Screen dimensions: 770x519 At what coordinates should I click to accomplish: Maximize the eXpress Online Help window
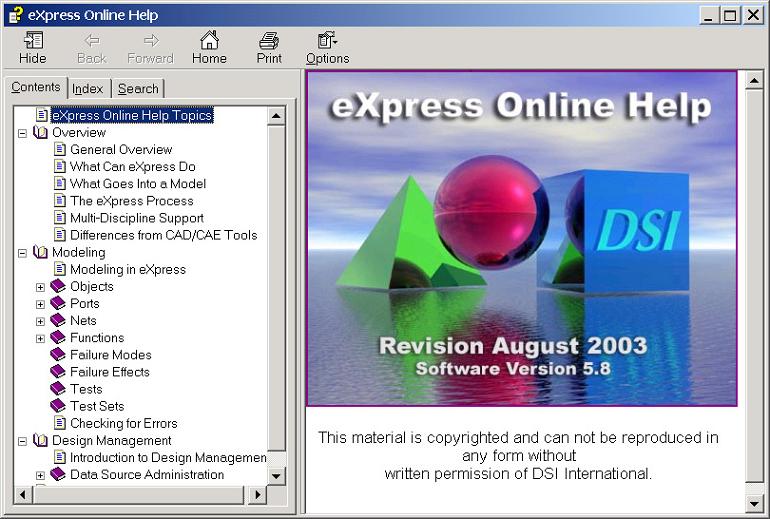pyautogui.click(x=730, y=15)
